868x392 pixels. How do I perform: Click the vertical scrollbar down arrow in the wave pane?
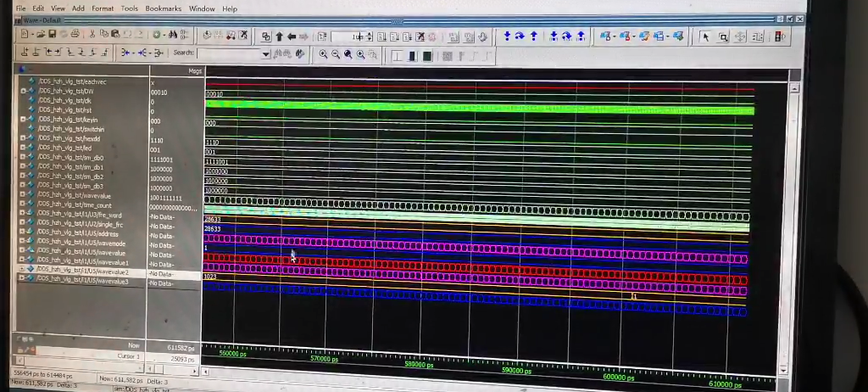782,370
